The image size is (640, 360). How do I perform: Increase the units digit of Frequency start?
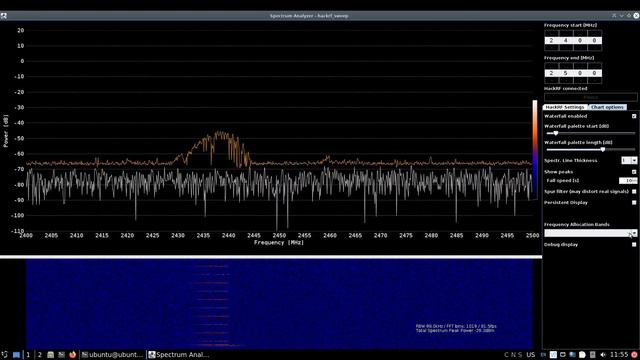pyautogui.click(x=594, y=33)
